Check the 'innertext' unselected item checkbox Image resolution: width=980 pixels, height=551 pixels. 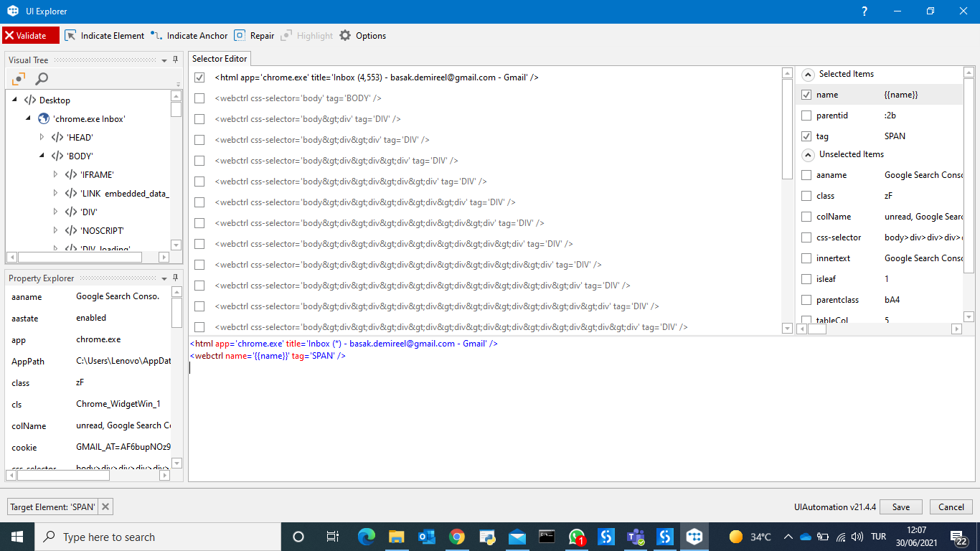coord(806,258)
